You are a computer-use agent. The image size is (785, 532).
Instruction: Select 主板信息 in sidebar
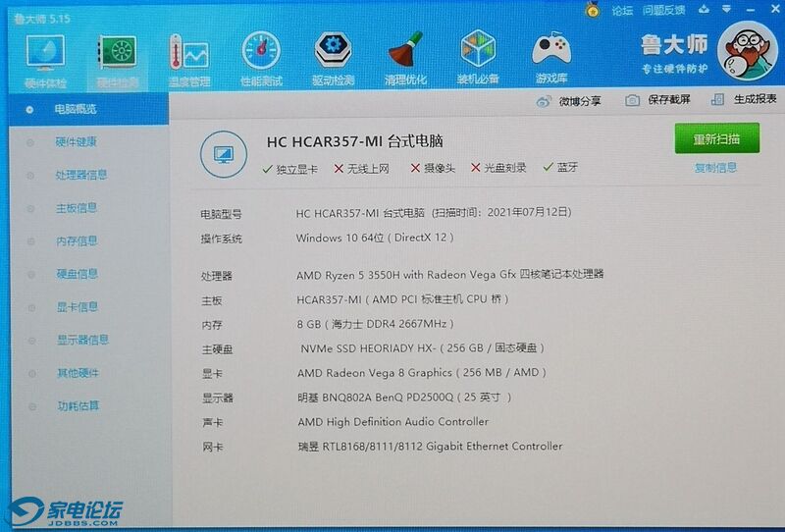click(77, 208)
